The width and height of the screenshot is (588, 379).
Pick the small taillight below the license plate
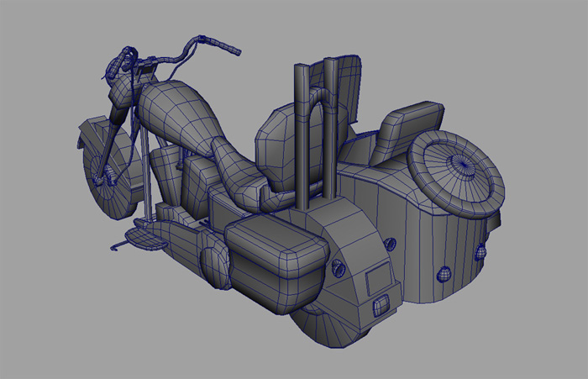pyautogui.click(x=380, y=306)
